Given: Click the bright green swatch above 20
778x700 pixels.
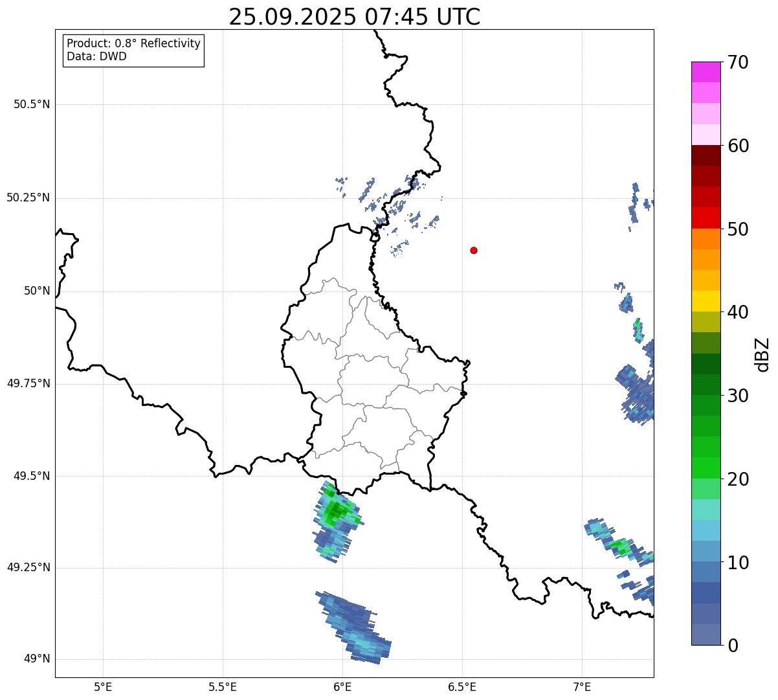Looking at the screenshot, I should click(706, 468).
